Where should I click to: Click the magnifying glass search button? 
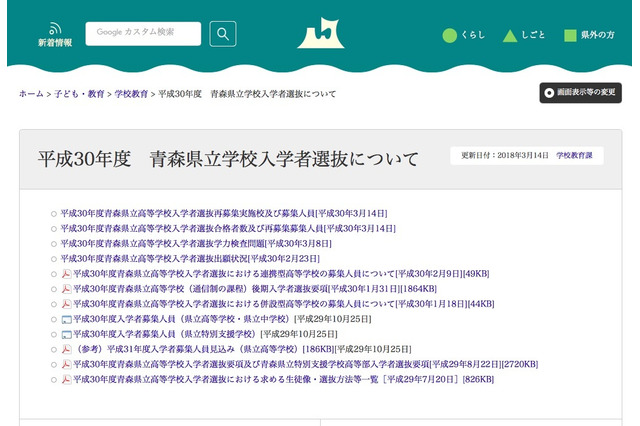click(223, 33)
